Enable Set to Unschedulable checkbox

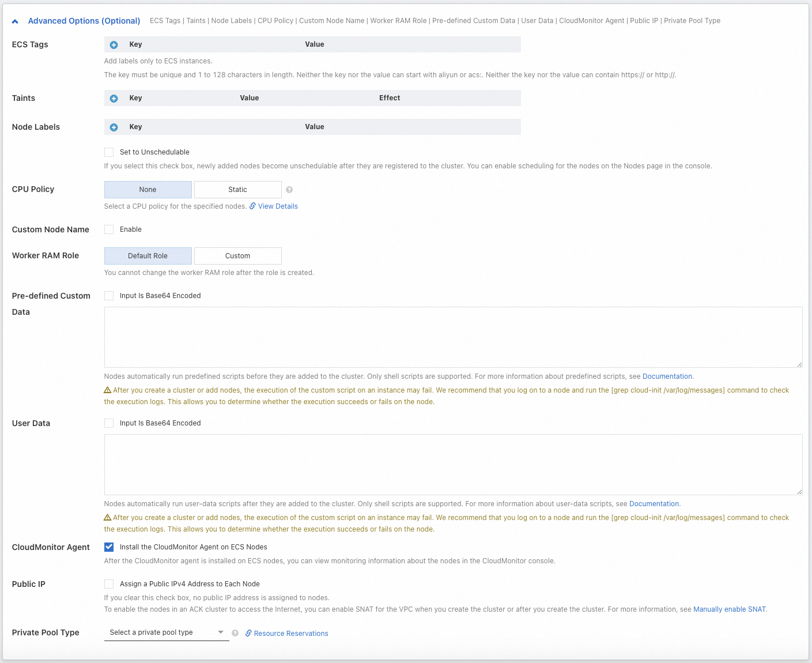(109, 152)
